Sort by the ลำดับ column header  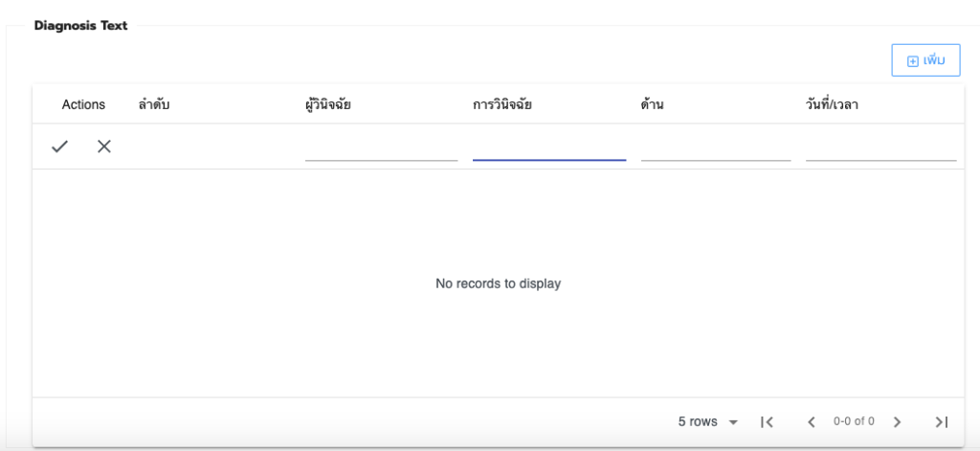pyautogui.click(x=154, y=104)
